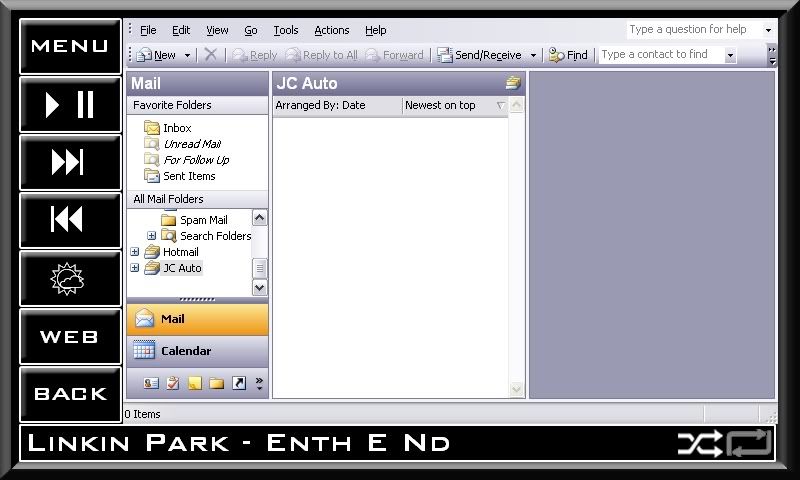Click folder list scroll up arrow

tap(259, 218)
